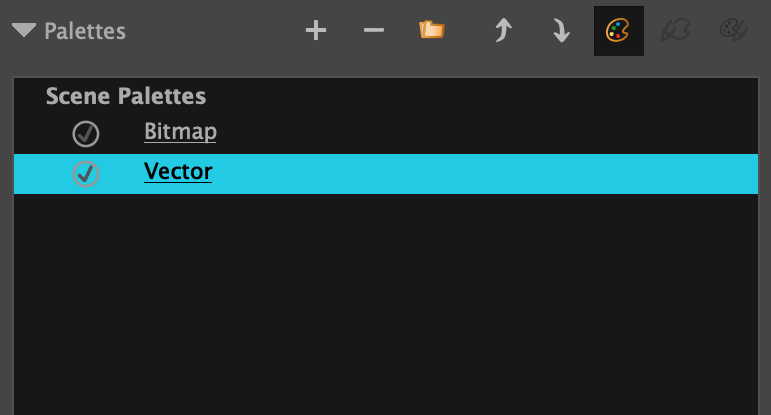771x415 pixels.
Task: Move selected palette down with arrow icon
Action: (x=561, y=31)
